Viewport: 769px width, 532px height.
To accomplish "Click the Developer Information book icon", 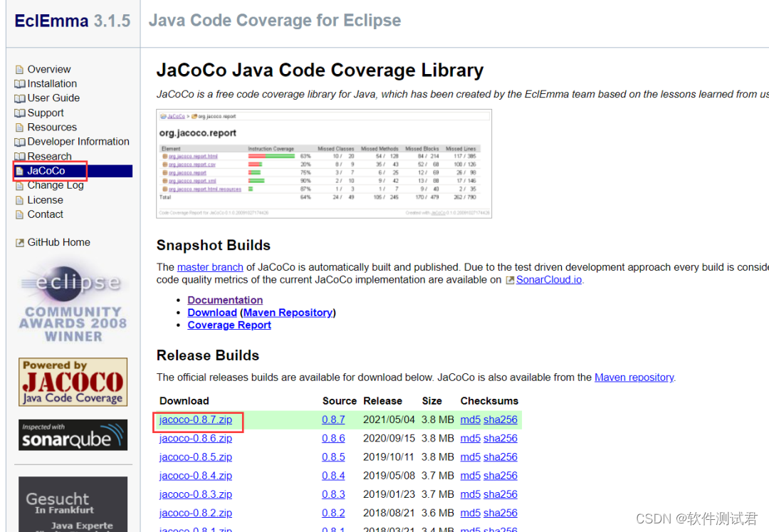I will click(20, 142).
